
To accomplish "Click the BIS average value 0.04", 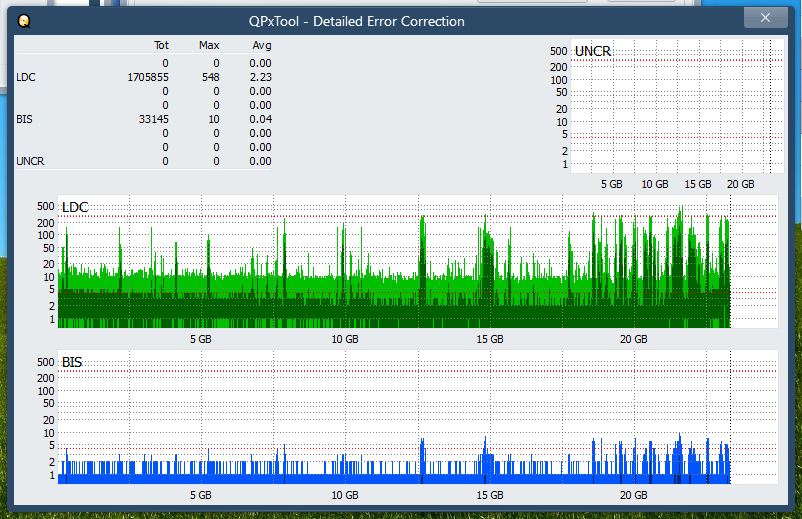I will coord(260,119).
